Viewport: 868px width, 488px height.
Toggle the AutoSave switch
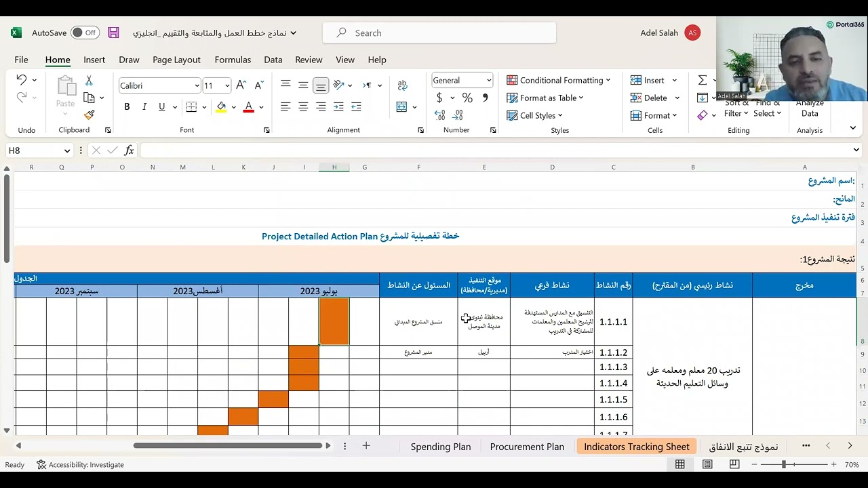click(85, 33)
